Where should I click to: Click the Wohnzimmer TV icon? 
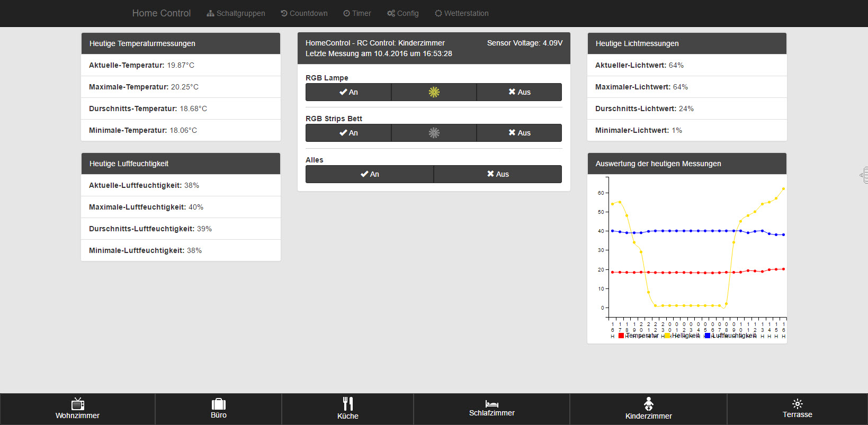pyautogui.click(x=78, y=404)
